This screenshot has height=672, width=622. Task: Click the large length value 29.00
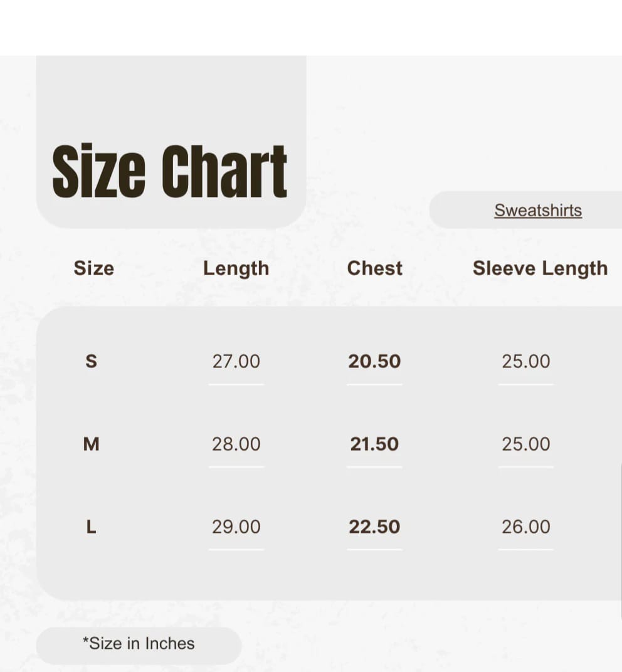(236, 527)
